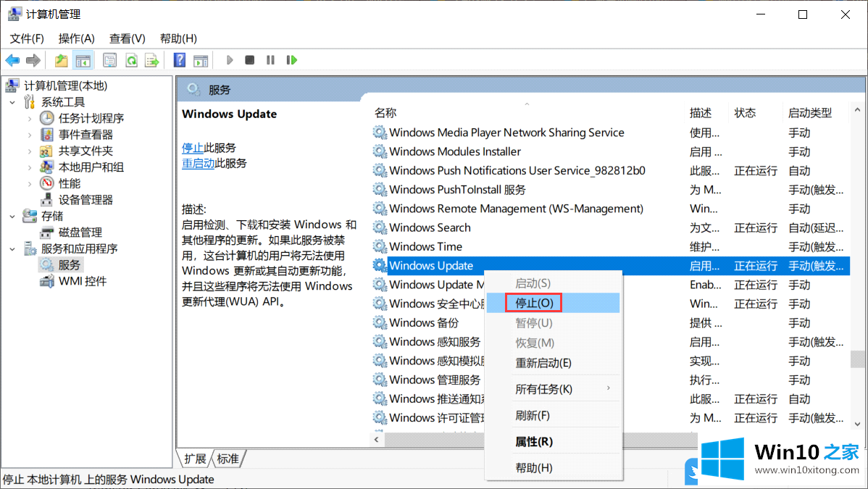Image resolution: width=868 pixels, height=489 pixels.
Task: Select Windows Push Notifications User Service_982812b0
Action: click(517, 170)
